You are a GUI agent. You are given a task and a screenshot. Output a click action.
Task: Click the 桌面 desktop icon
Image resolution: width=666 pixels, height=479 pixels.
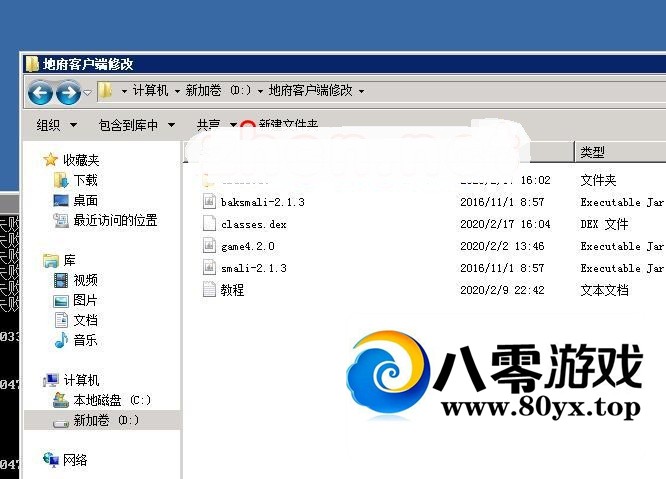point(61,200)
